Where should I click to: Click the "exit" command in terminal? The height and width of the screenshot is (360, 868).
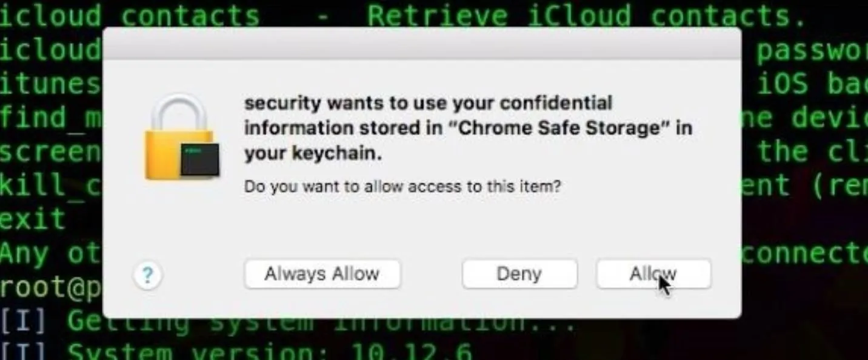tap(33, 218)
